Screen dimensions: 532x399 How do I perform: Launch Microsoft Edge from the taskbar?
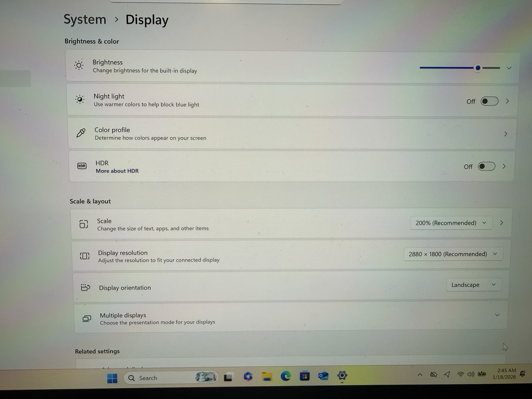(x=286, y=376)
